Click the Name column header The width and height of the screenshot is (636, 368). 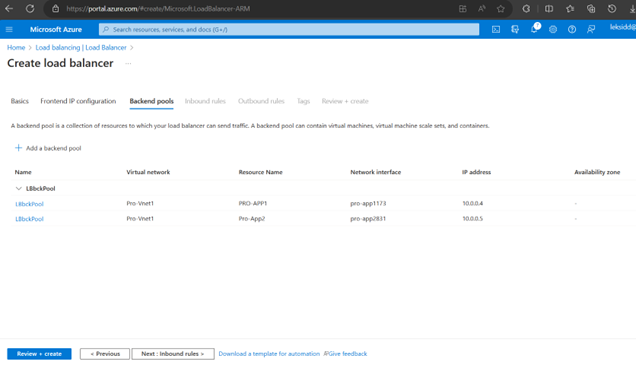[x=23, y=172]
